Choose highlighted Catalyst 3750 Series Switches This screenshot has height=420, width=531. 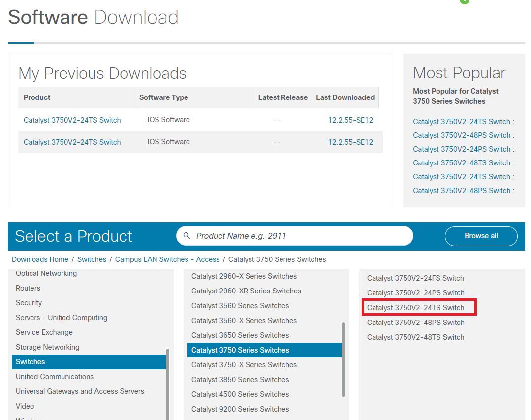[264, 350]
